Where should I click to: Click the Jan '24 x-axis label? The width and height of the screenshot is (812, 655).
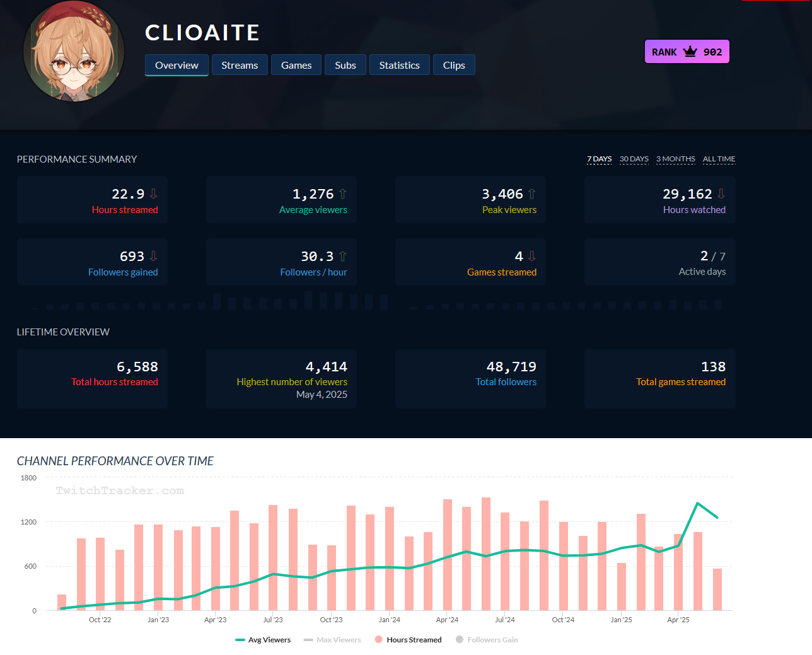[389, 620]
